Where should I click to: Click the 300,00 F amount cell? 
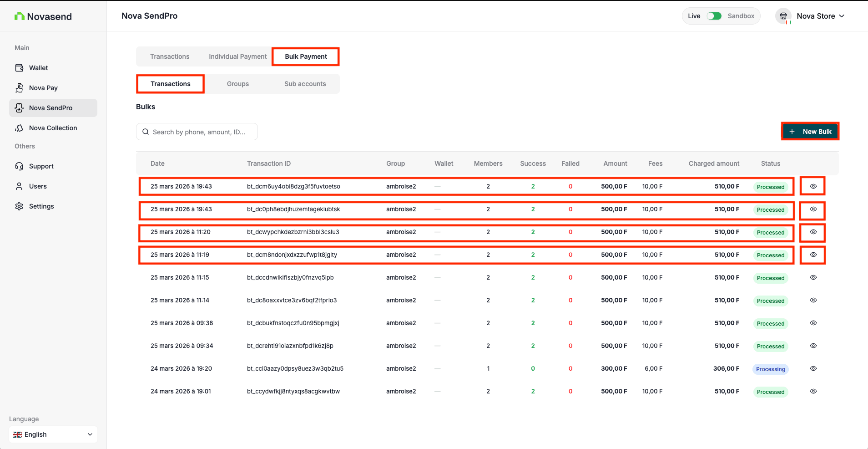coord(614,368)
